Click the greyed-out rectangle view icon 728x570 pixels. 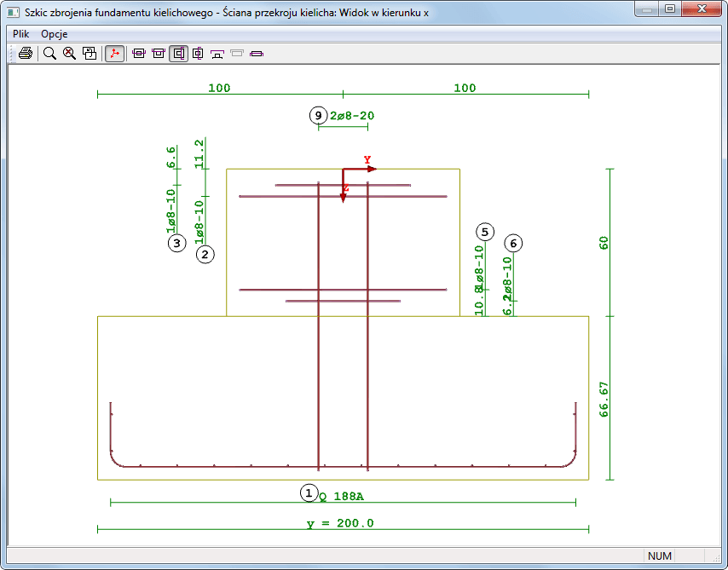point(237,54)
